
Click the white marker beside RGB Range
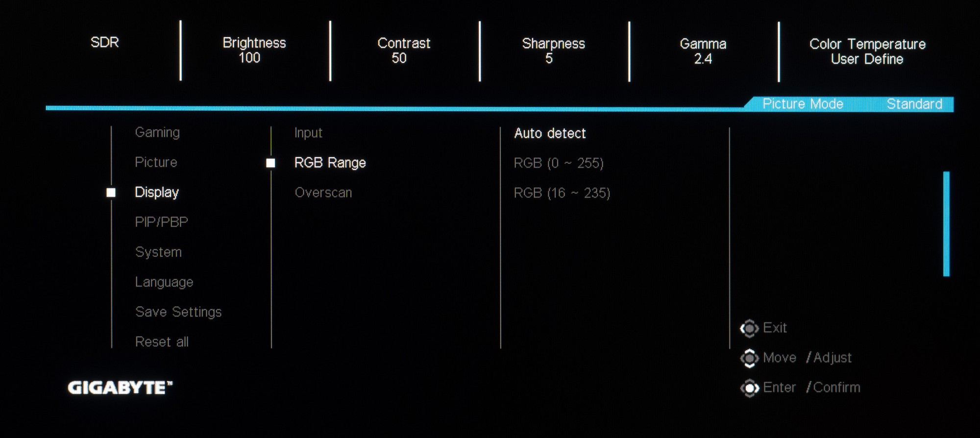point(270,163)
